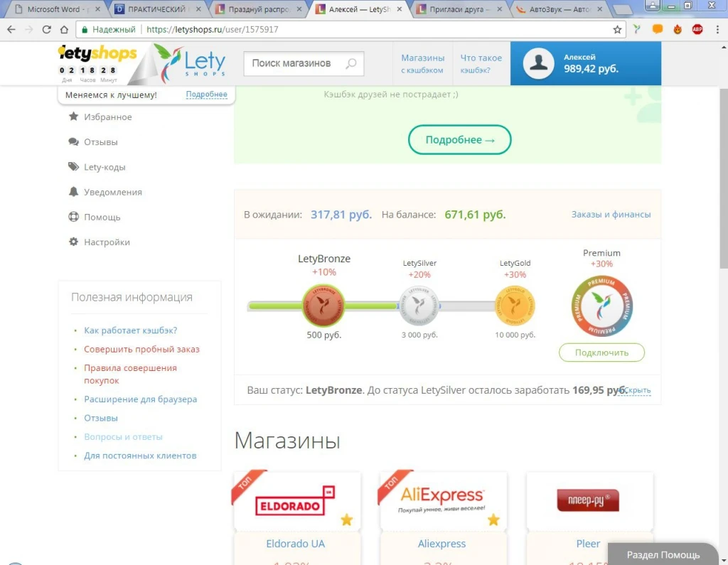Open Отзывы link in Полезная информация
The image size is (728, 565).
[101, 418]
